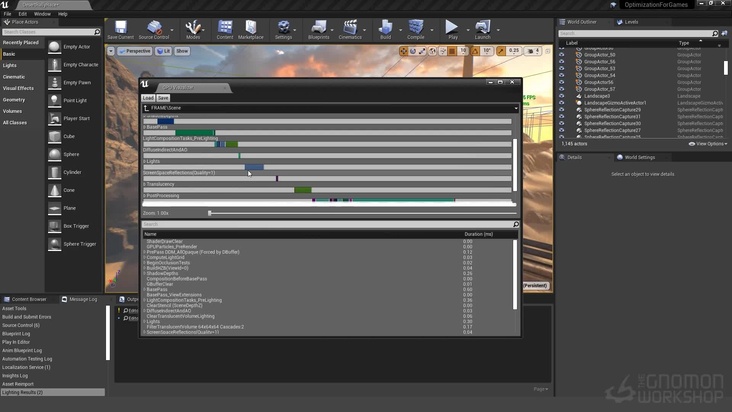Toggle visibility of GroupActor_50
Screen dimensions: 732x412
(562, 55)
